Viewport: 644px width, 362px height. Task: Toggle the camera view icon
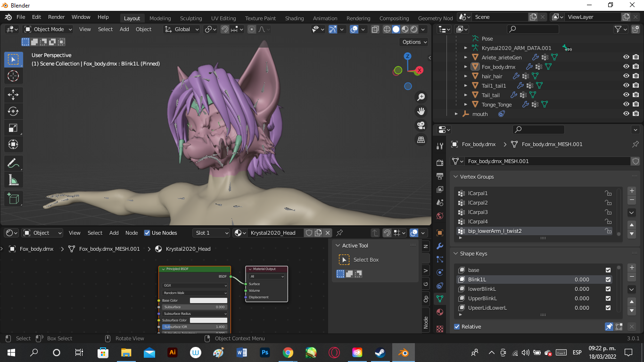(421, 125)
